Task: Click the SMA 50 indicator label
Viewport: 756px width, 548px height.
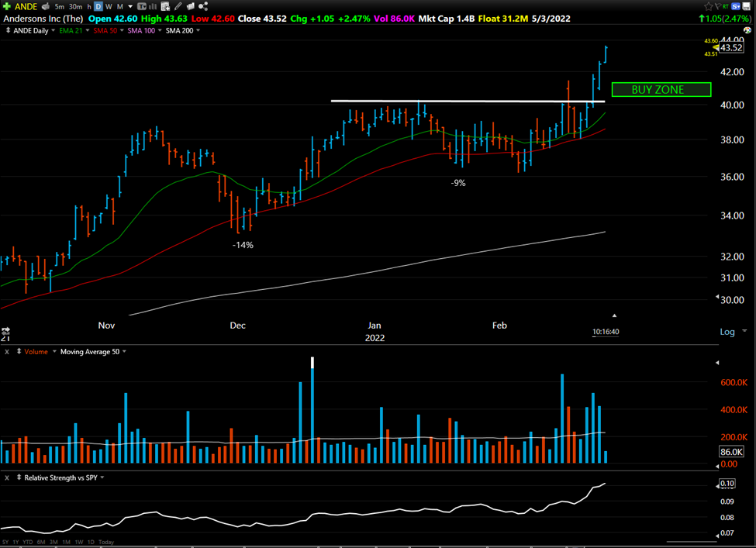Action: [105, 30]
